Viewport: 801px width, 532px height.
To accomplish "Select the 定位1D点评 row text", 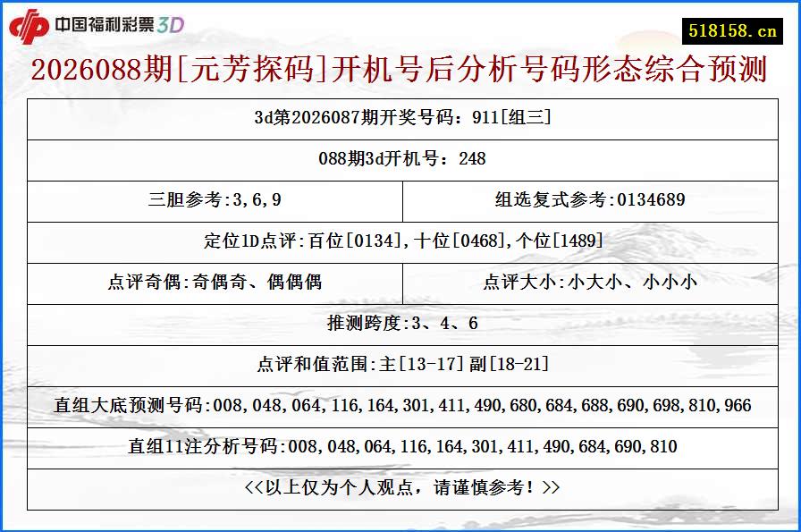I will click(403, 241).
